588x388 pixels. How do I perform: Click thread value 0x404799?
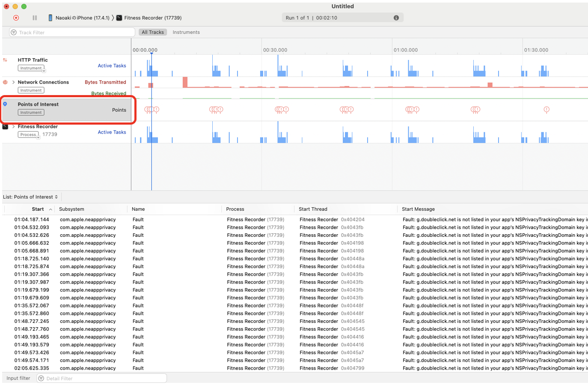point(353,368)
